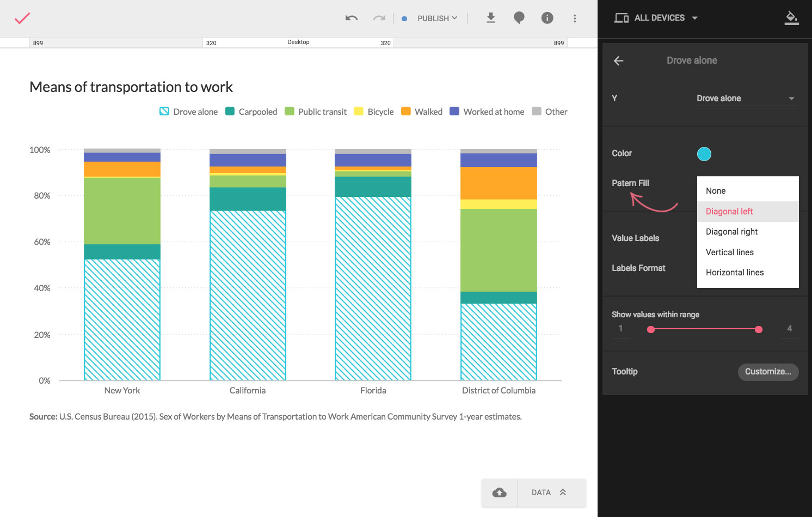Click the info circle icon
Viewport: 812px width, 517px height.
(x=547, y=18)
